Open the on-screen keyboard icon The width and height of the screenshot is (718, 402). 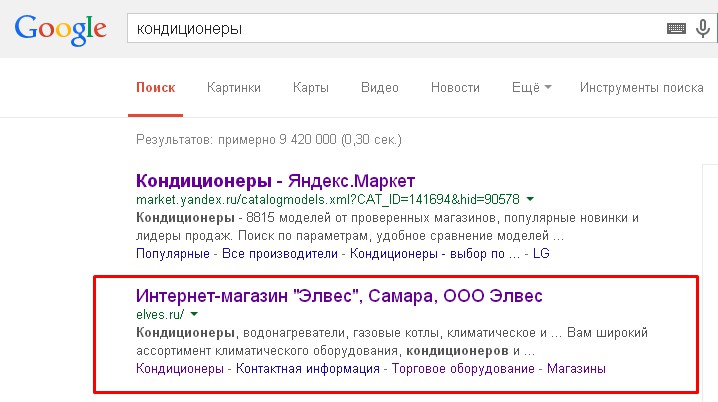[676, 29]
